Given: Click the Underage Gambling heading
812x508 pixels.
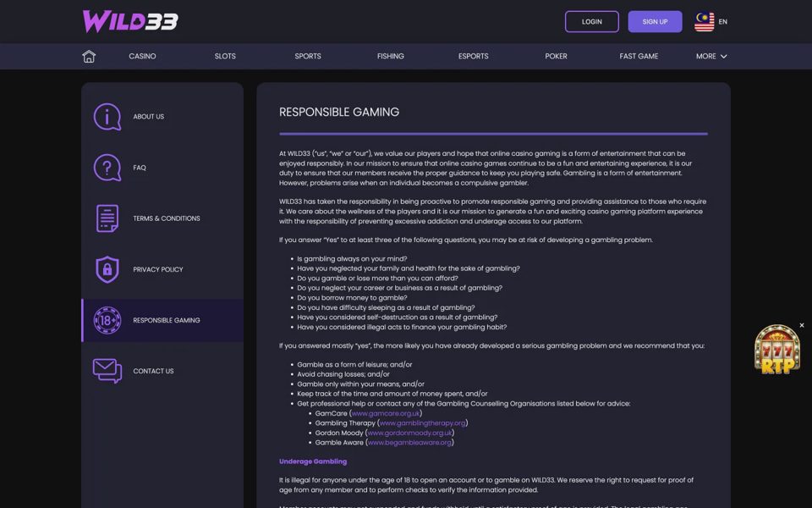Looking at the screenshot, I should [x=313, y=461].
